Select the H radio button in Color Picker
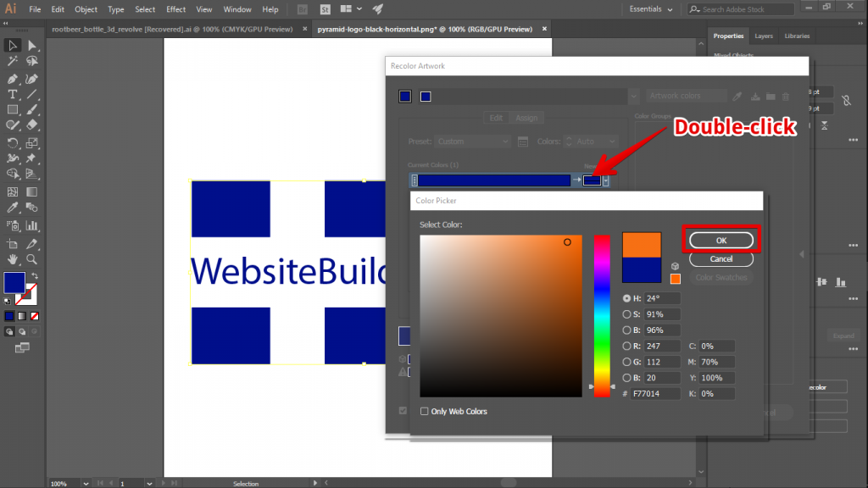 tap(626, 298)
